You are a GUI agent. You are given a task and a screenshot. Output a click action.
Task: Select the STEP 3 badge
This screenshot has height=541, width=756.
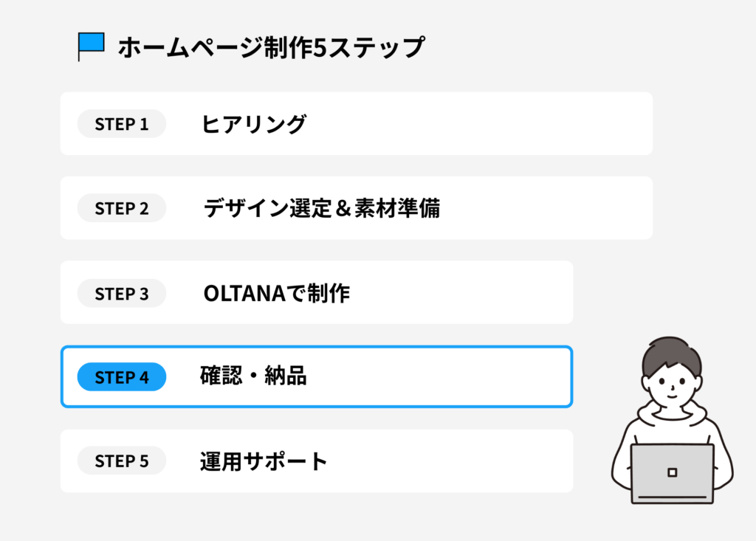coord(122,294)
